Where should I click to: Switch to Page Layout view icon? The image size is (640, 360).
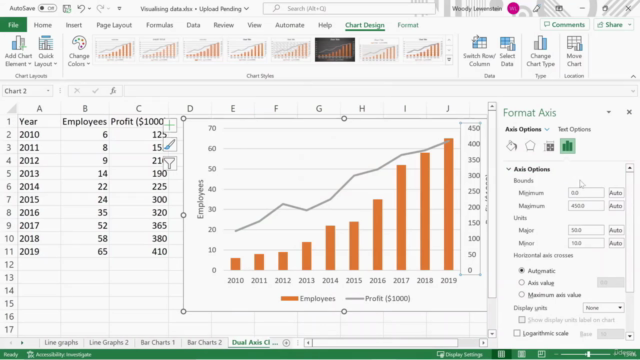coord(522,354)
